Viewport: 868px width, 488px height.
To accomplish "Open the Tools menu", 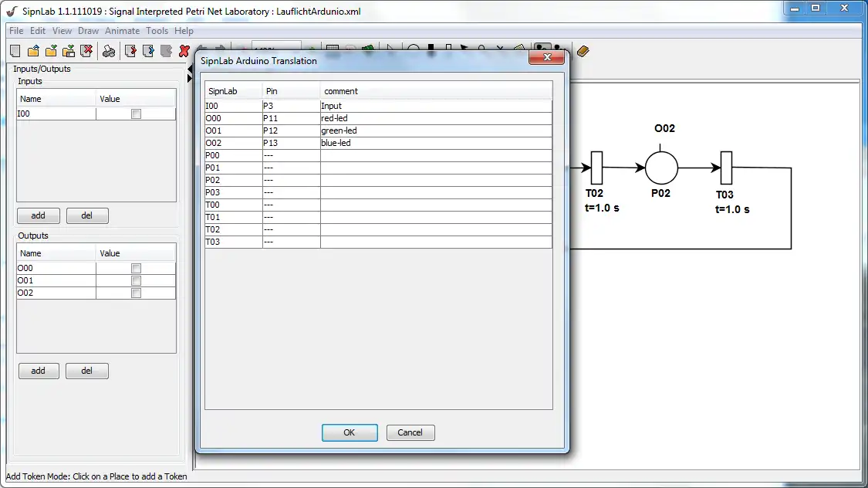I will tap(157, 31).
